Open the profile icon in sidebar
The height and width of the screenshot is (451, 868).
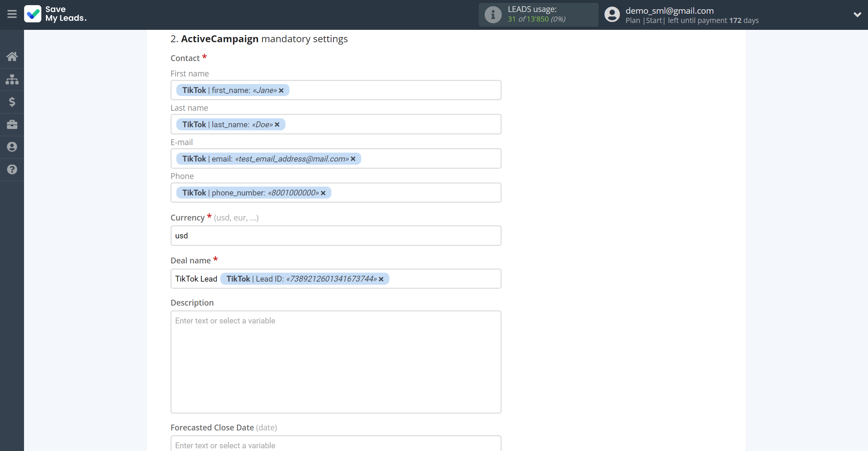(12, 147)
